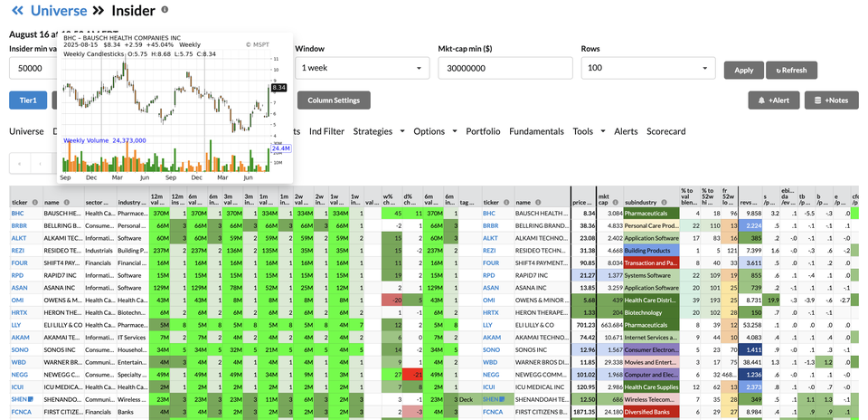
Task: Click the Insider min value field showing 50000
Action: tap(33, 68)
